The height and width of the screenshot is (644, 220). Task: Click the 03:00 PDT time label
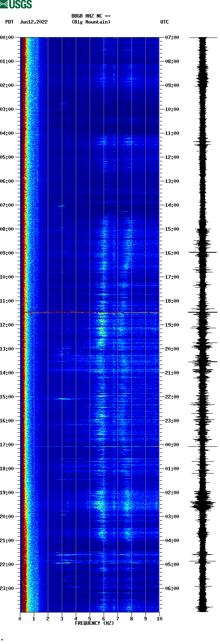pos(7,109)
